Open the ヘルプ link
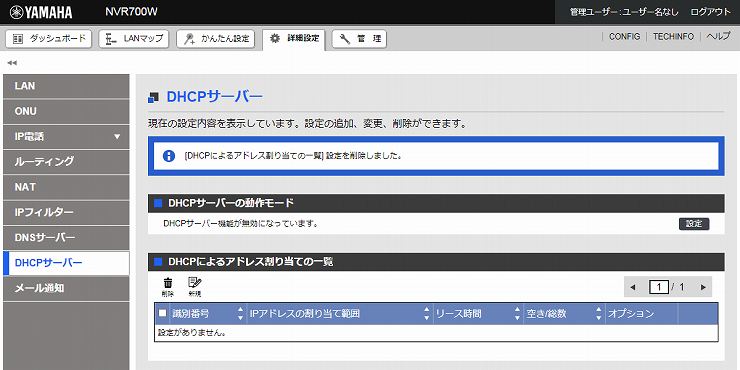The image size is (740, 370). (718, 36)
